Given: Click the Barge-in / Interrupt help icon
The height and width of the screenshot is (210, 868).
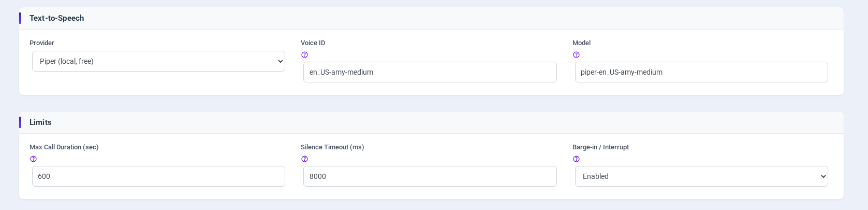Looking at the screenshot, I should (576, 159).
